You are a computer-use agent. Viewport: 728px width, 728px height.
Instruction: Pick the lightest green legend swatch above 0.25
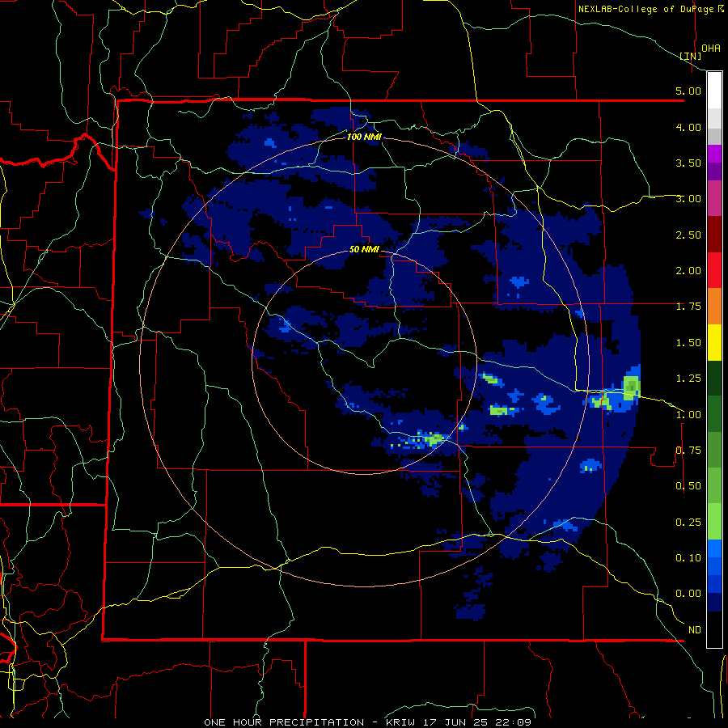[x=714, y=522]
